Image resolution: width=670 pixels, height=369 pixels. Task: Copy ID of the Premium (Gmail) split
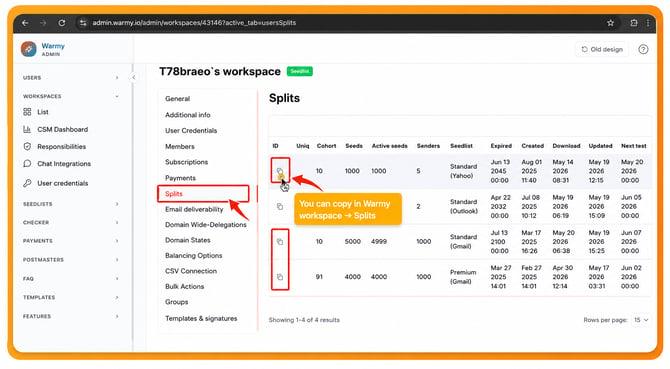280,277
